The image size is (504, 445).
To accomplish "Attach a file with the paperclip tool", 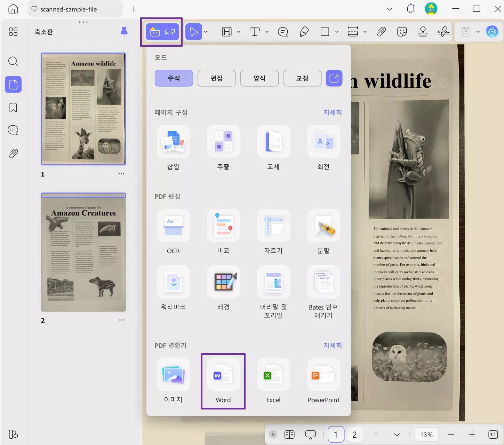I will (381, 31).
